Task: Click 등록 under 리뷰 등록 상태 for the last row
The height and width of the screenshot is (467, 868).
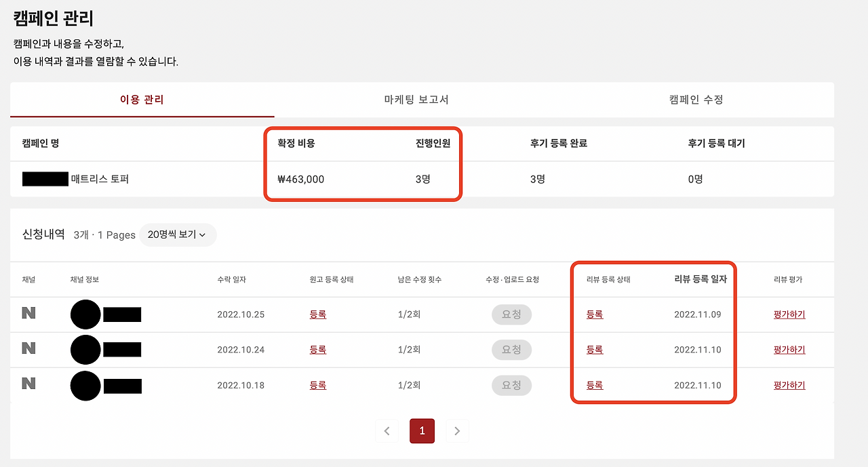Action: pos(595,385)
